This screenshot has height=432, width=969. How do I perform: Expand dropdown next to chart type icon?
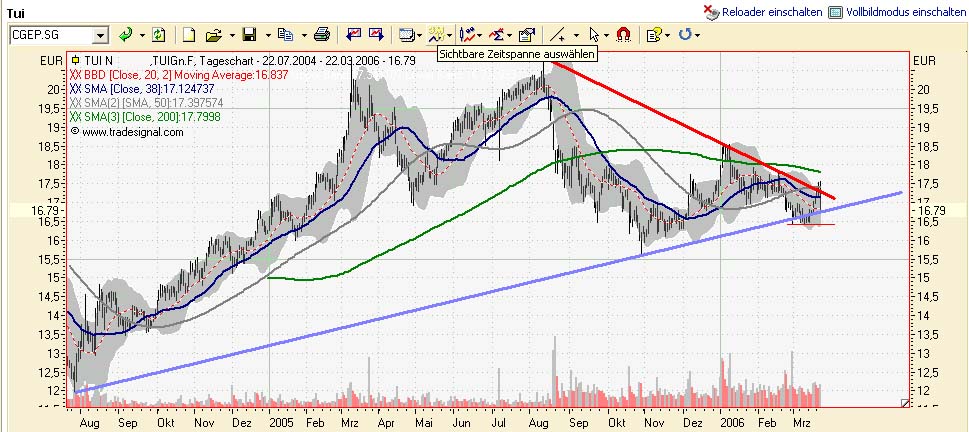point(480,35)
